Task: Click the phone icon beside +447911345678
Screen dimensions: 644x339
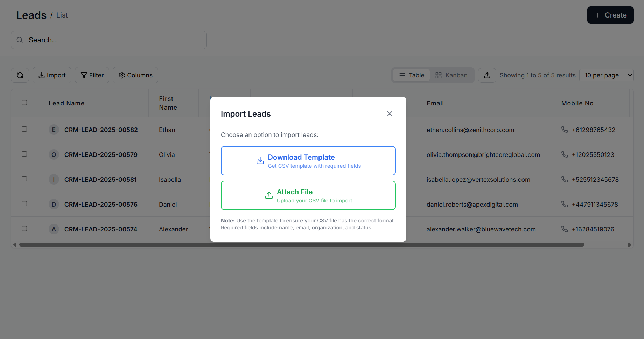Action: 564,204
